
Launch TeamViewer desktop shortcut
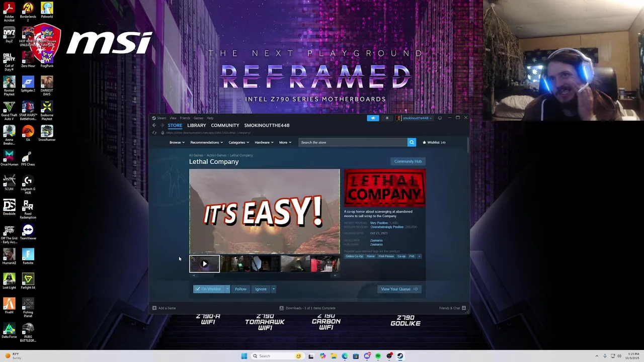tap(28, 232)
